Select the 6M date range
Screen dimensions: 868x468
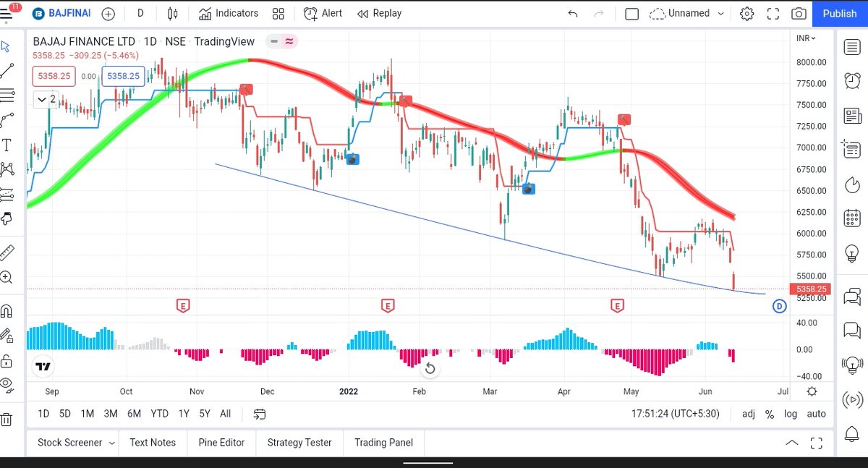(134, 414)
